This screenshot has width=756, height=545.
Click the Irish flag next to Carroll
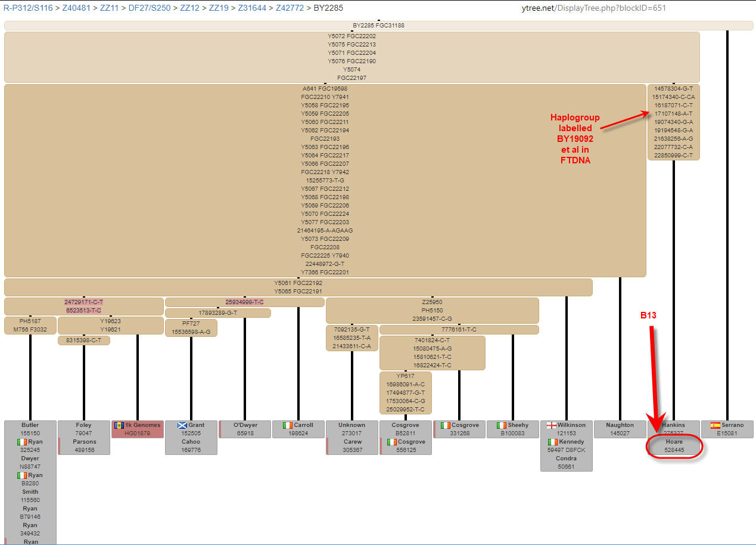pyautogui.click(x=288, y=425)
